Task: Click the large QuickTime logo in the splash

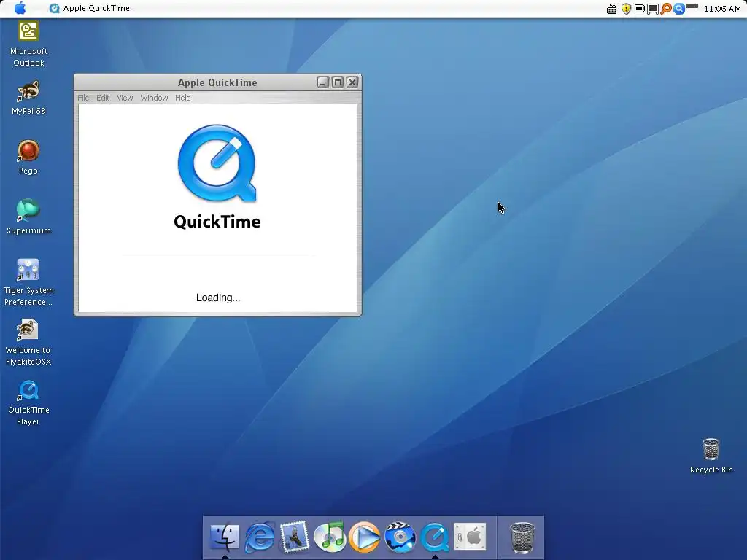Action: pyautogui.click(x=217, y=163)
